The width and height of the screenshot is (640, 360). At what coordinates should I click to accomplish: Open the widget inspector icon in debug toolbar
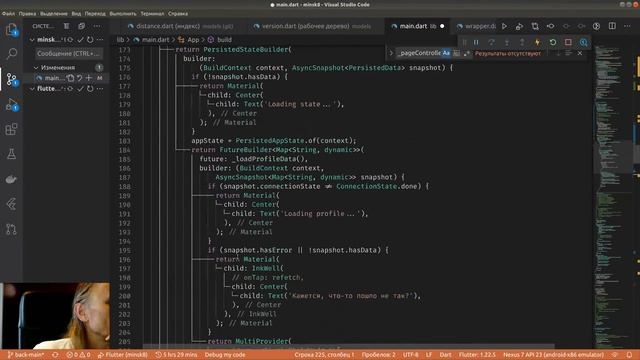click(584, 42)
